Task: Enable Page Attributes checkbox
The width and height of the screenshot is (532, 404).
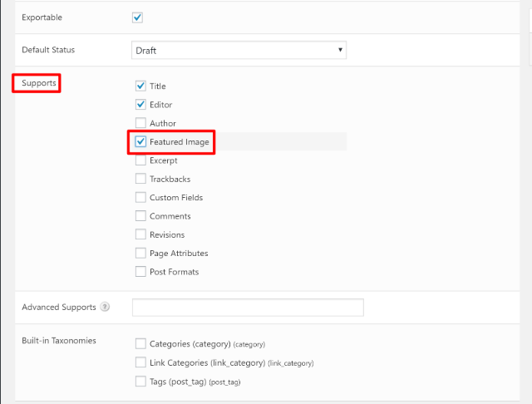Action: [x=140, y=253]
